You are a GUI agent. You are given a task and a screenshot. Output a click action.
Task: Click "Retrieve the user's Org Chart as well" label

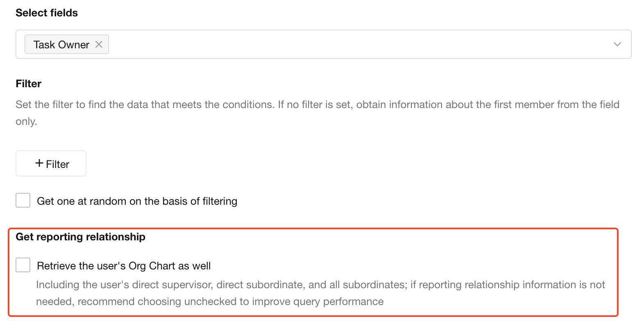coord(124,266)
